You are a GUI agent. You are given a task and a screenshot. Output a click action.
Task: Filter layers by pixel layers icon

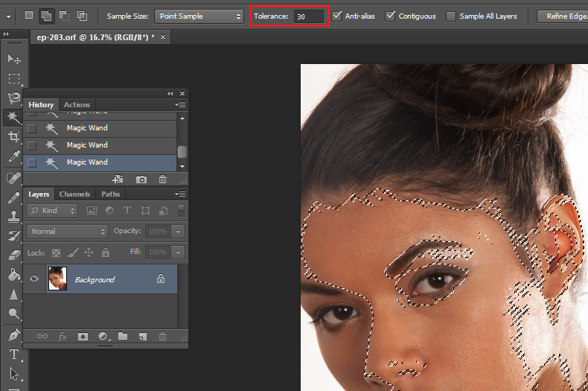click(x=92, y=211)
